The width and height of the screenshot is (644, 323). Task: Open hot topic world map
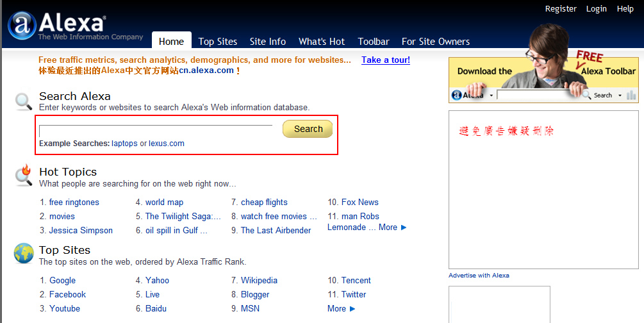tap(164, 202)
